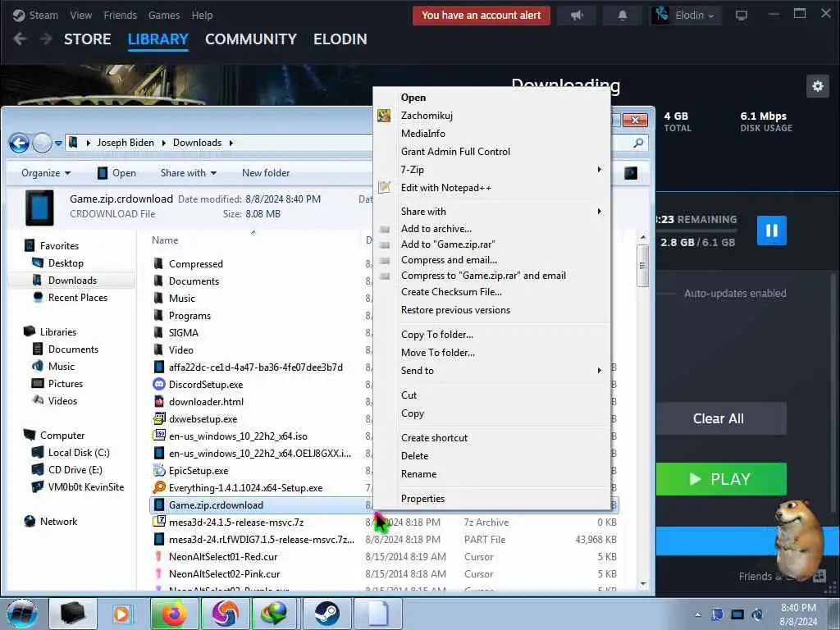
Task: Expand Share with toolbar dropdown
Action: point(189,173)
